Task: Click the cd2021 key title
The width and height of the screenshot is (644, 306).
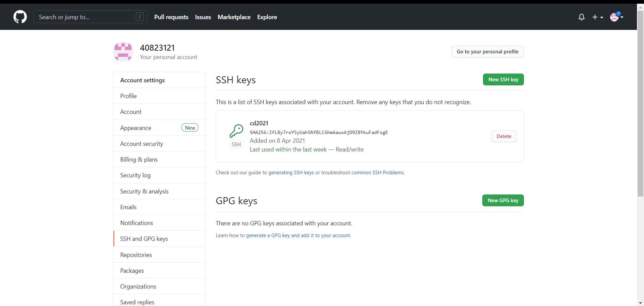Action: (x=259, y=123)
